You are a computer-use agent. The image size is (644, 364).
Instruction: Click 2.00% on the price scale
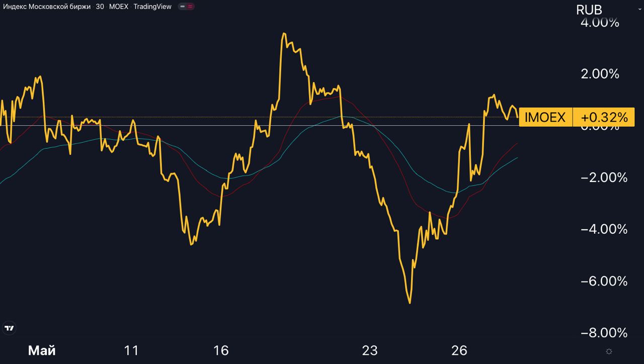pyautogui.click(x=600, y=74)
